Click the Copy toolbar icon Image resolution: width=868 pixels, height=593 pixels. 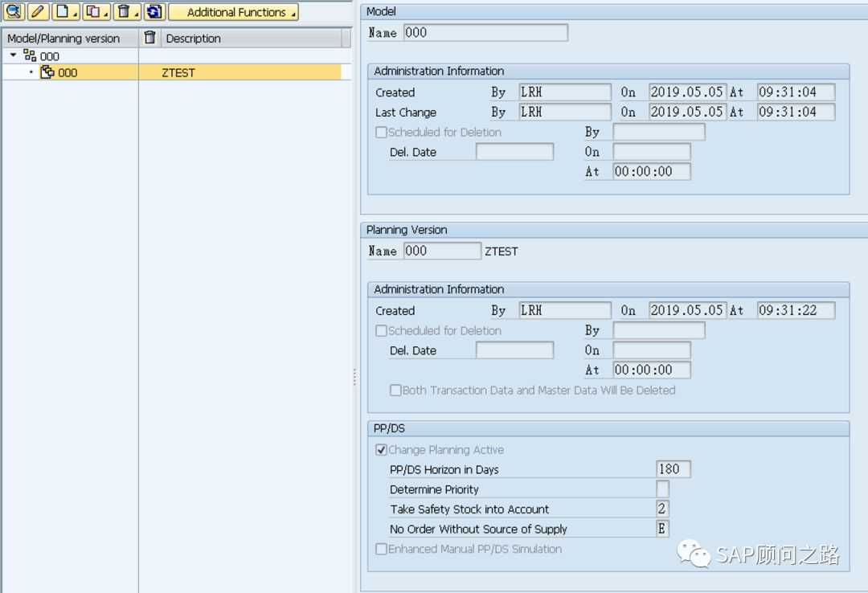tap(94, 12)
